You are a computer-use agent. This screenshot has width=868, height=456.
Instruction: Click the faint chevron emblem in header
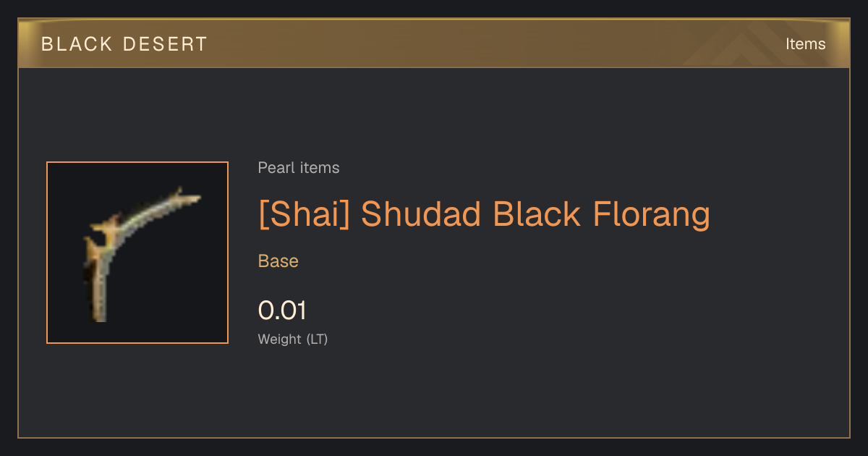pos(752,44)
